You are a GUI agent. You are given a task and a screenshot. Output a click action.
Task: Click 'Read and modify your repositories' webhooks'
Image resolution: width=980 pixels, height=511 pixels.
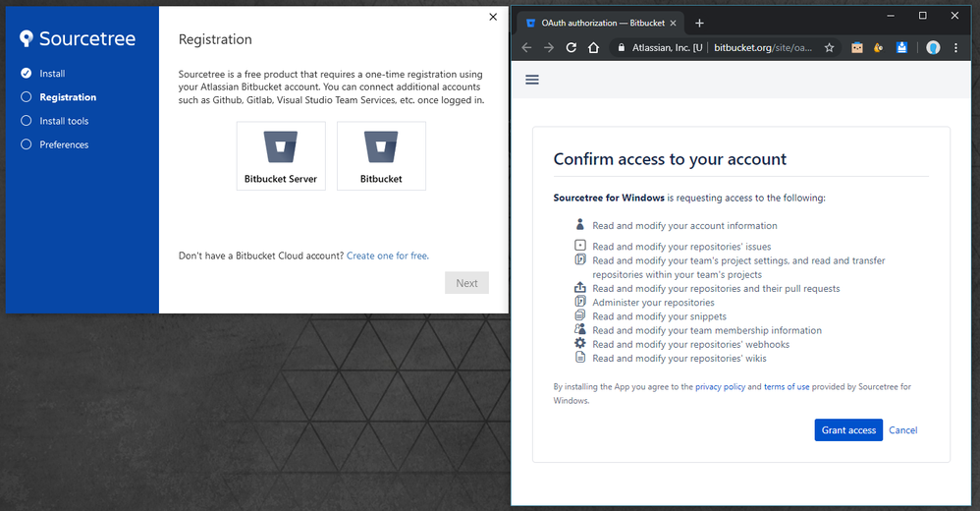pyautogui.click(x=690, y=345)
